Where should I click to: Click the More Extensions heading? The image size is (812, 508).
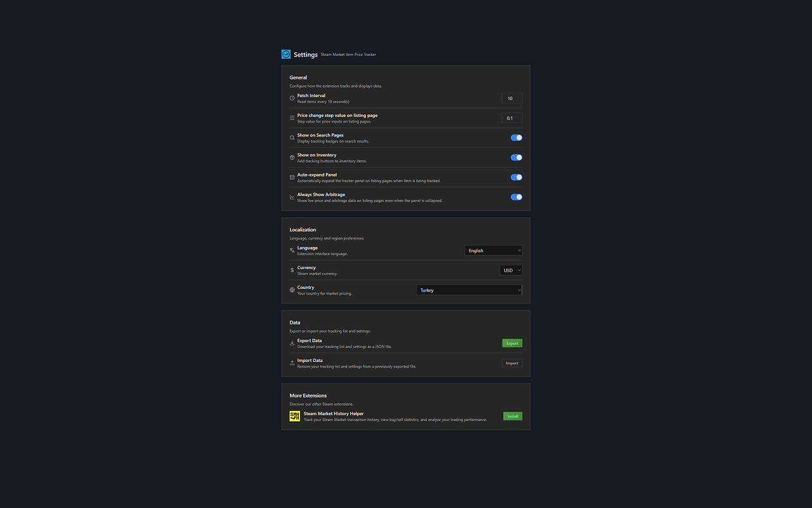point(308,396)
